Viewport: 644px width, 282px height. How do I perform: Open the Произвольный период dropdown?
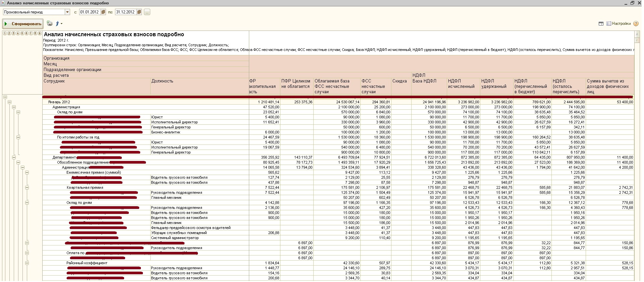[x=67, y=12]
